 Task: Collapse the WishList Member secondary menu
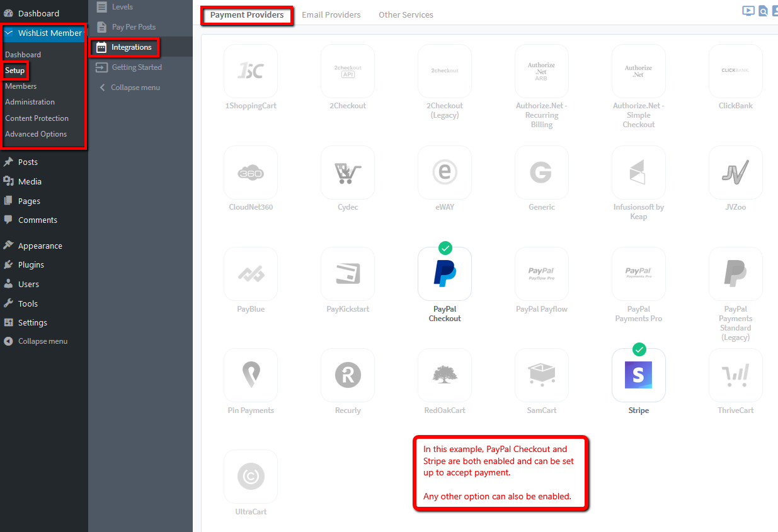point(129,88)
